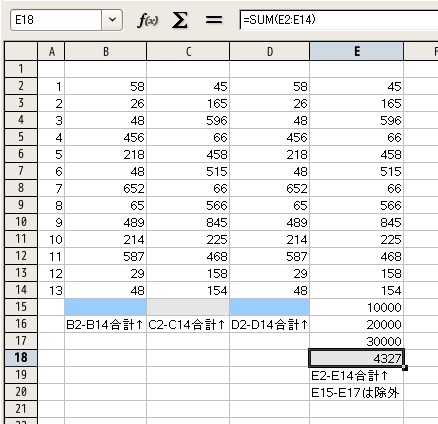Select blue cell B15
438x424 pixels.
105,307
